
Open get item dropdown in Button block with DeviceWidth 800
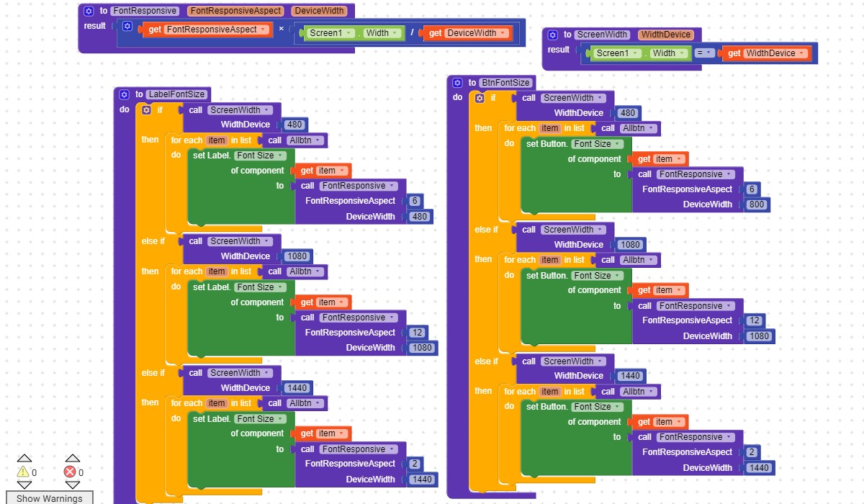click(x=668, y=159)
